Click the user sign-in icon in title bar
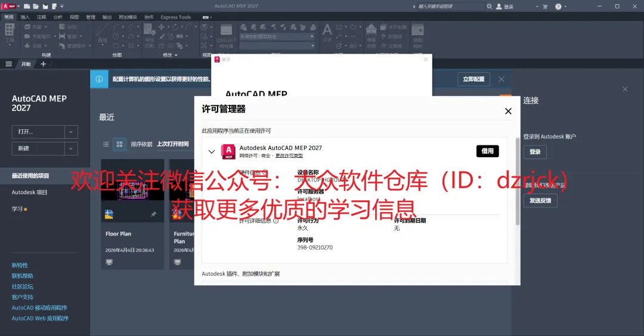Screen dimensions: 644x336 tap(499, 7)
